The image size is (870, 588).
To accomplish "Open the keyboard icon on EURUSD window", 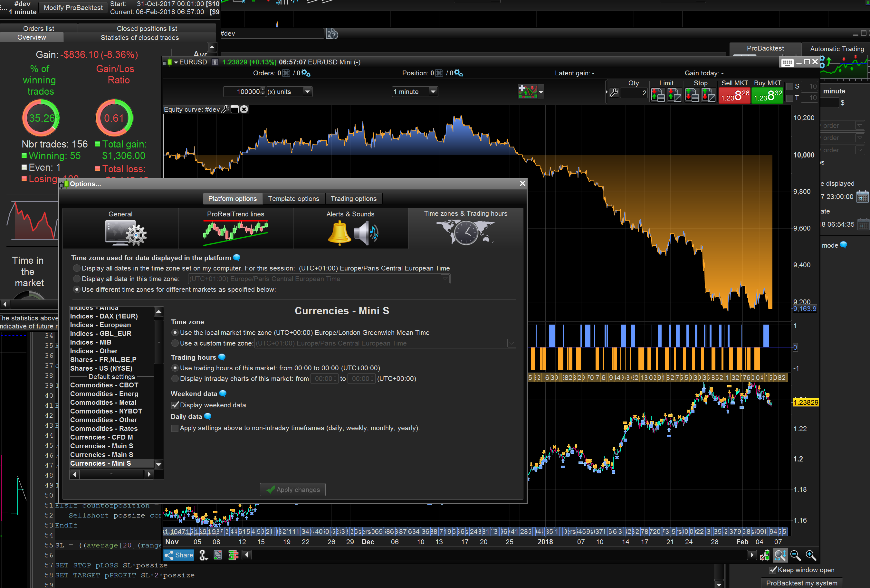I will point(787,62).
